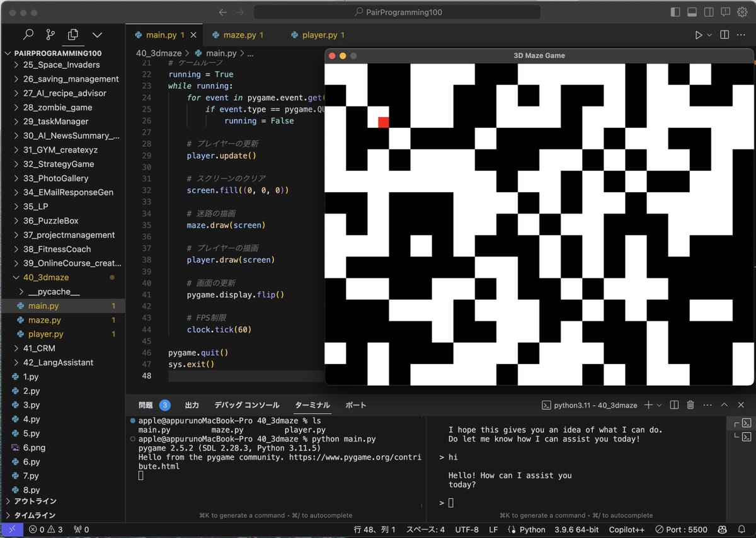The height and width of the screenshot is (538, 756).
Task: Open the Source Control view
Action: pos(50,35)
